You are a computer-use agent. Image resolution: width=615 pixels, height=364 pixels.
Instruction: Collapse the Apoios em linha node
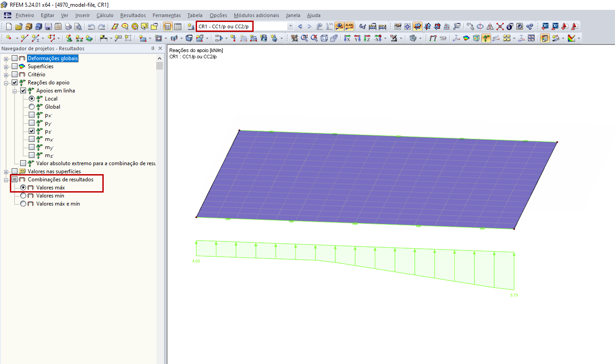(x=15, y=91)
